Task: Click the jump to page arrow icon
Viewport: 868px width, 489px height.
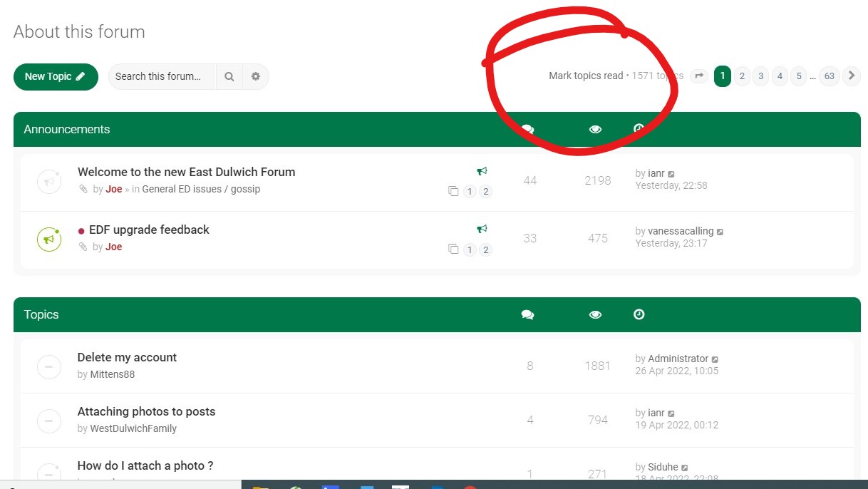Action: (x=699, y=76)
